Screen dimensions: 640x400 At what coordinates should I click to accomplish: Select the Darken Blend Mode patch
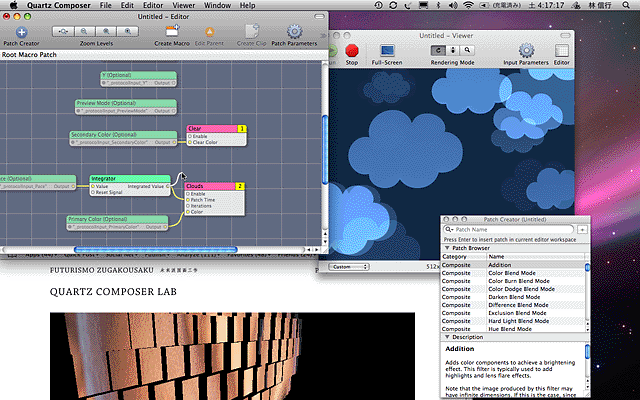513,297
